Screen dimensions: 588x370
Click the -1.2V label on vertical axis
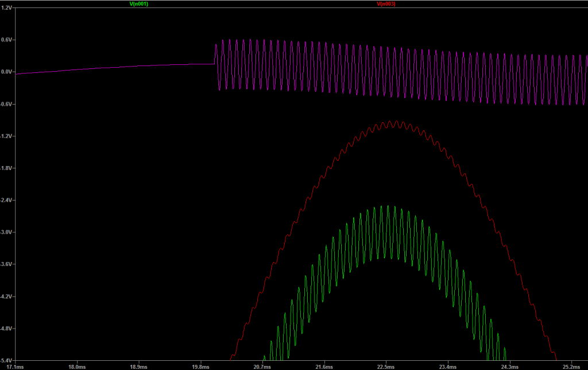(x=7, y=136)
